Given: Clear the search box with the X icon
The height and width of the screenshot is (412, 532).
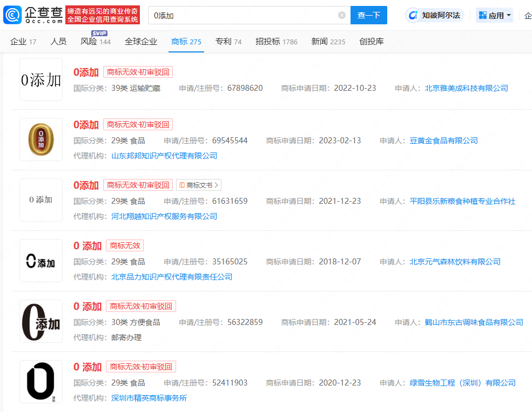Looking at the screenshot, I should point(342,15).
